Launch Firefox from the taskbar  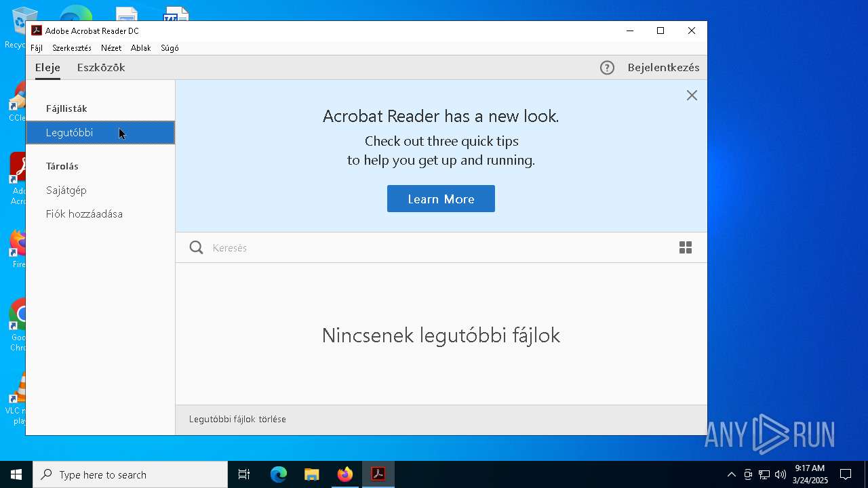point(344,474)
